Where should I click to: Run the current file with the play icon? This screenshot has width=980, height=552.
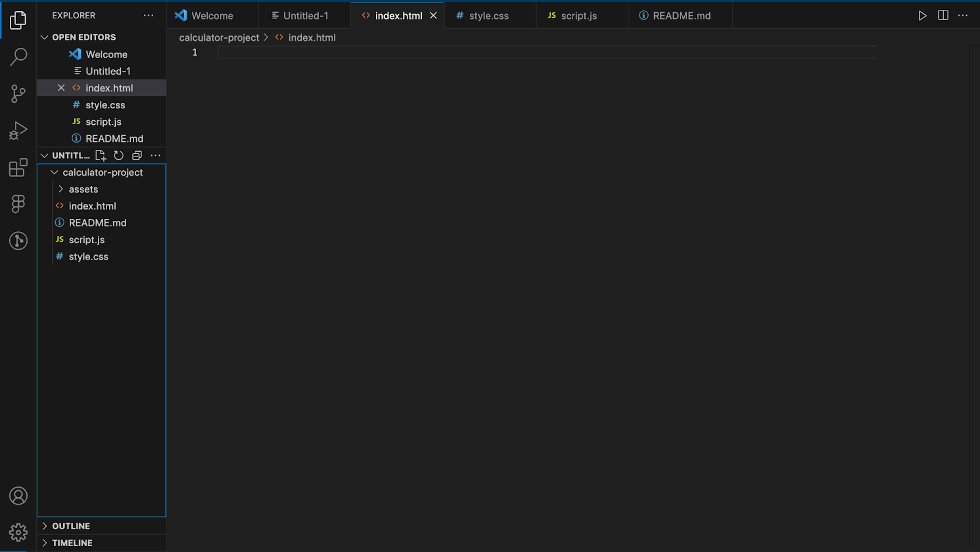pos(922,15)
